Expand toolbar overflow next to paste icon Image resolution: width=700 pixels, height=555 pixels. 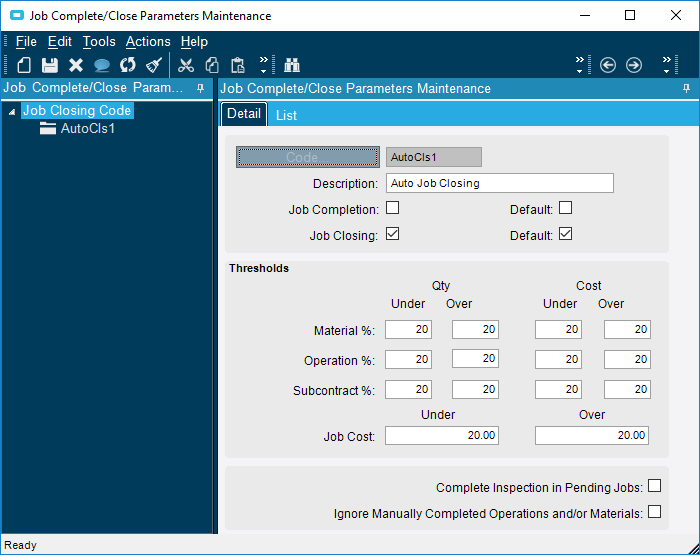pos(263,65)
